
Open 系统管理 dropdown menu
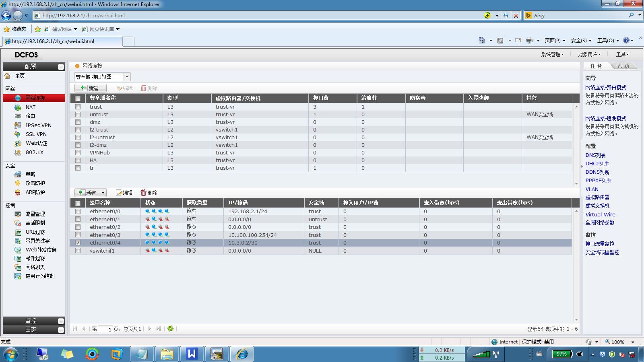tap(552, 54)
